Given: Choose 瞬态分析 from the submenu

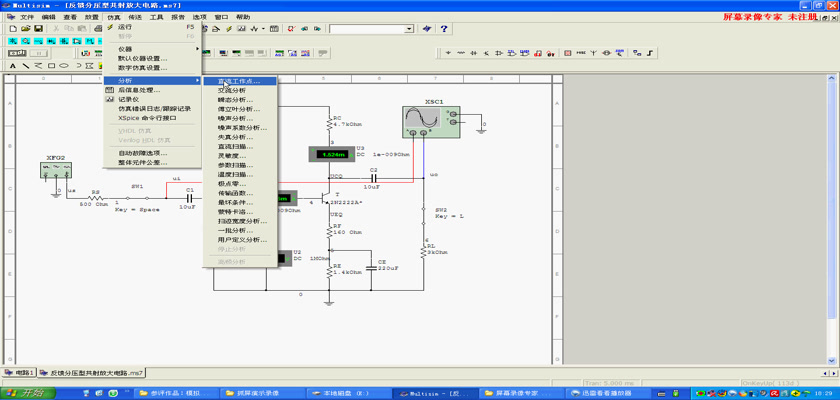Looking at the screenshot, I should (240, 100).
